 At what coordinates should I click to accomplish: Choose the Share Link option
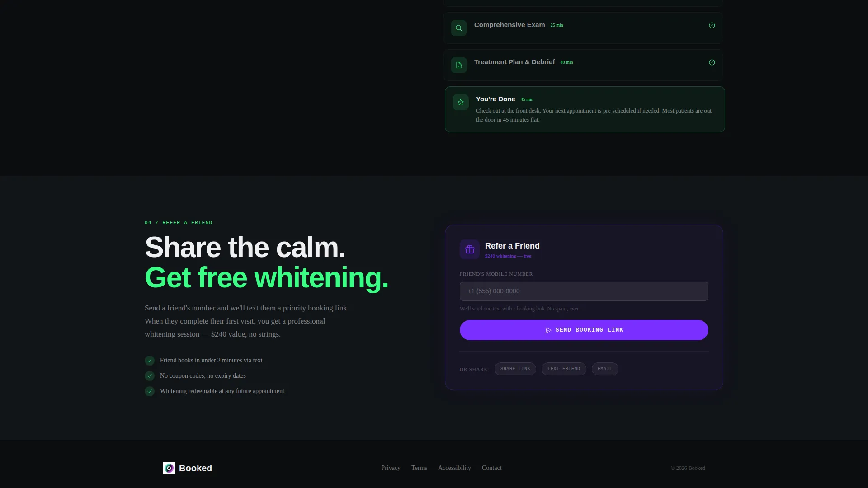tap(515, 369)
